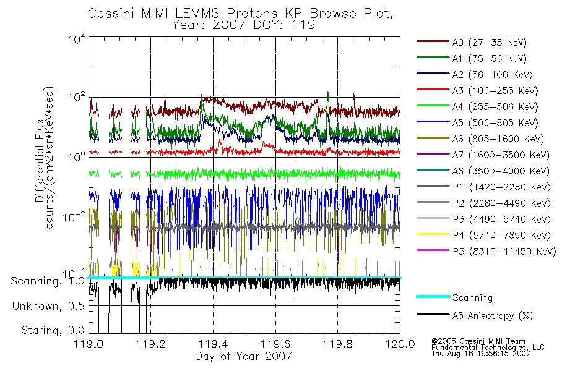Image resolution: width=588 pixels, height=371 pixels.
Task: Click the 'Year: 2007 DOY: 119' subtitle
Action: [x=243, y=25]
